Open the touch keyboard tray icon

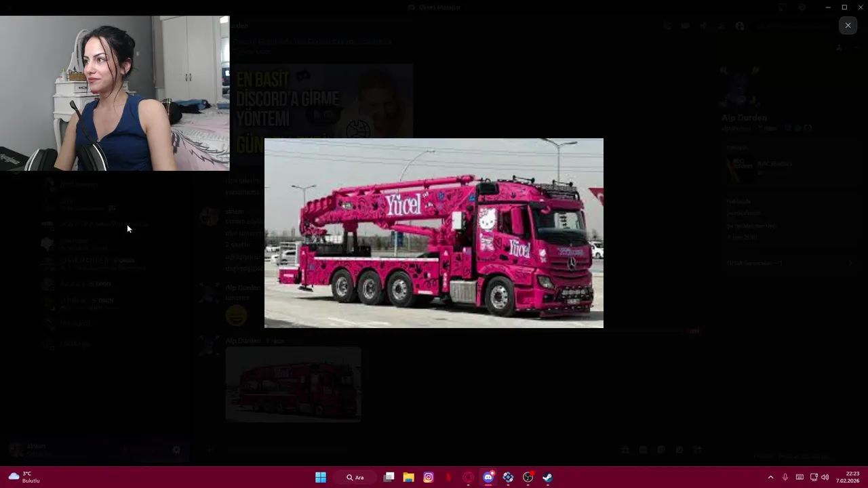click(x=800, y=477)
